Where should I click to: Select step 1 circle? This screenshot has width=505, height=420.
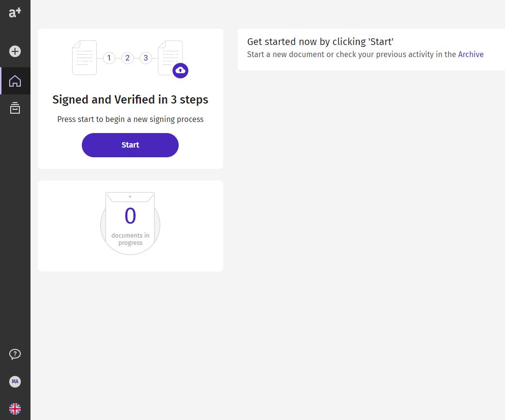[109, 58]
